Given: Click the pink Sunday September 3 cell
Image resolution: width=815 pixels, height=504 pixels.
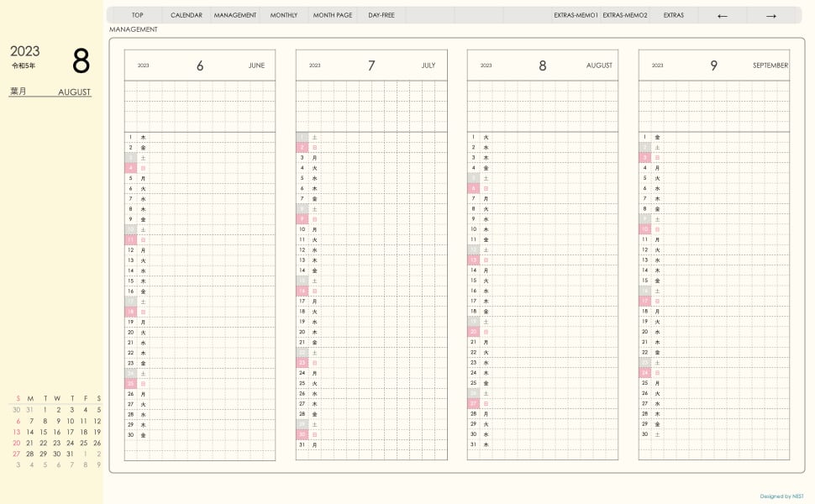Looking at the screenshot, I should click(644, 157).
